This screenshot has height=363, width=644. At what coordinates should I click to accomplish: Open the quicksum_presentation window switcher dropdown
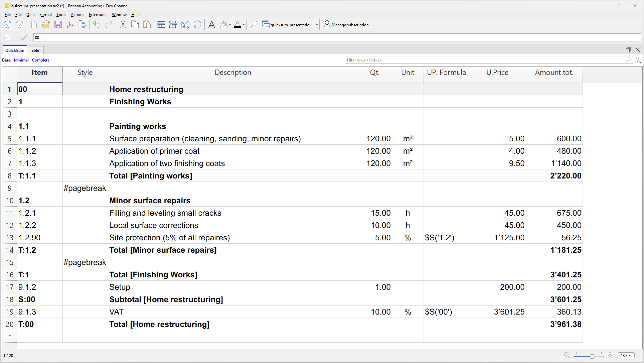tap(316, 25)
